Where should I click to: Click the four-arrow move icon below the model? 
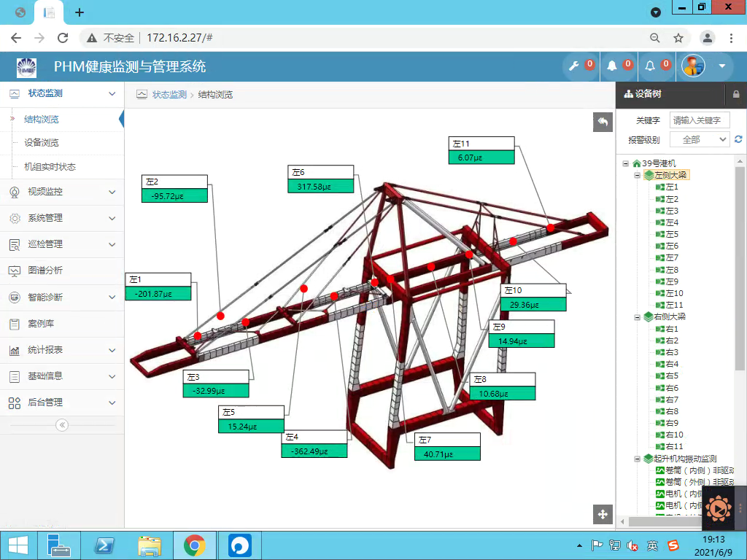[603, 514]
